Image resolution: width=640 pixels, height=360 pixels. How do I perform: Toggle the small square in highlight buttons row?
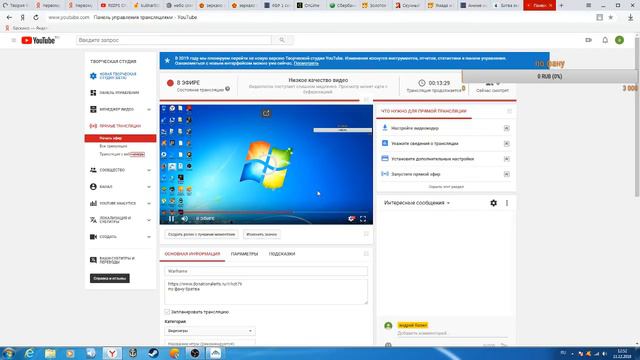366,234
